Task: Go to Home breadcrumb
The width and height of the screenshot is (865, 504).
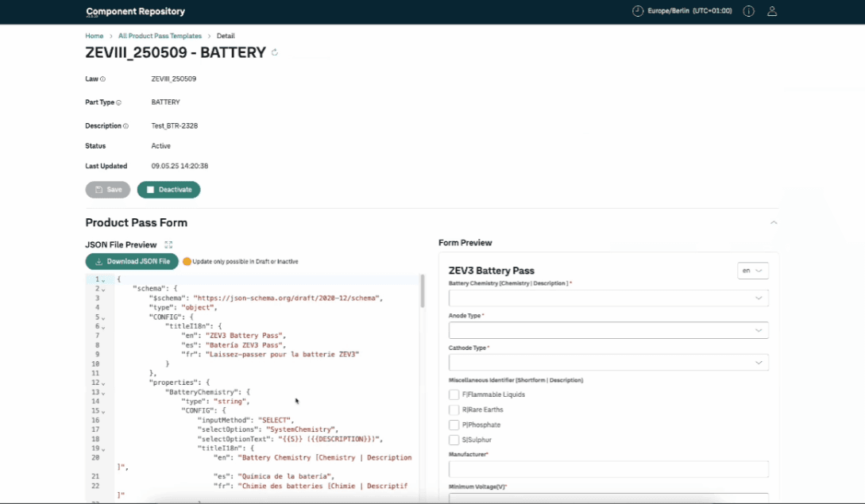Action: tap(95, 36)
